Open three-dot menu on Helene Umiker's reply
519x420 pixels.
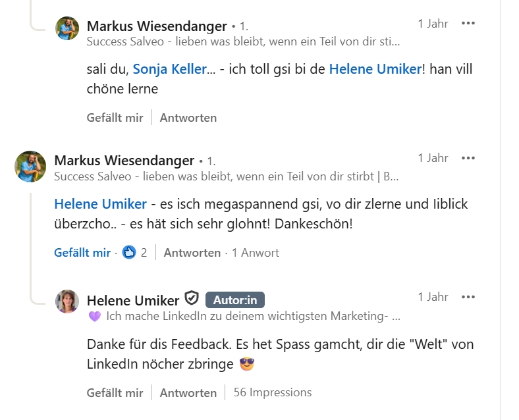[468, 297]
